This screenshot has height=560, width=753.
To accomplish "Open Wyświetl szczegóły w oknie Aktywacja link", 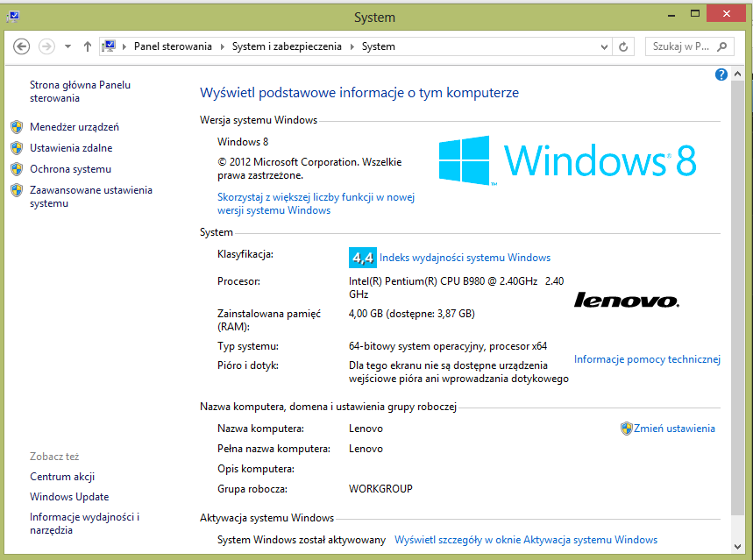I will 526,540.
